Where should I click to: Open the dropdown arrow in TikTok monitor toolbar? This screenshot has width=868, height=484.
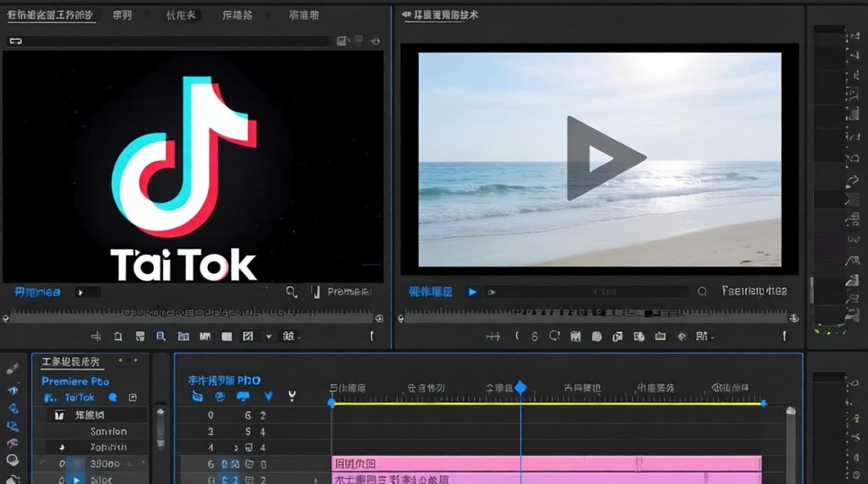tap(269, 336)
